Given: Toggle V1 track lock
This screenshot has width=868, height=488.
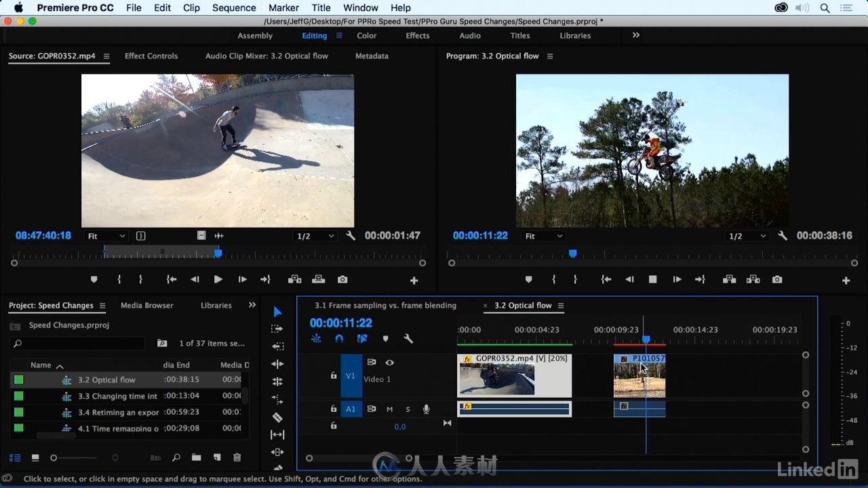Looking at the screenshot, I should [x=333, y=375].
